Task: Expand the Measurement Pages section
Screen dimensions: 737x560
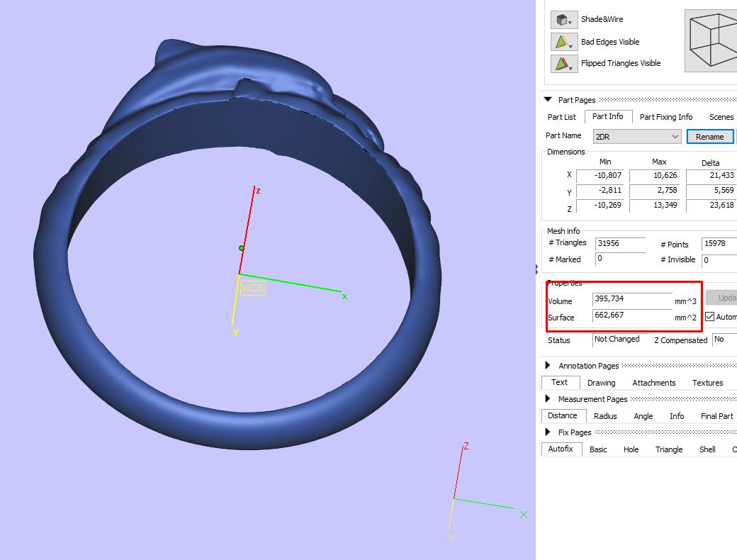Action: click(x=548, y=398)
